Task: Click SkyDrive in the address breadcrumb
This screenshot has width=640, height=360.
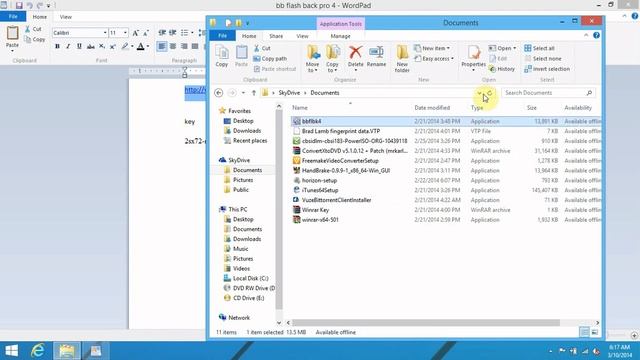Action: click(289, 93)
